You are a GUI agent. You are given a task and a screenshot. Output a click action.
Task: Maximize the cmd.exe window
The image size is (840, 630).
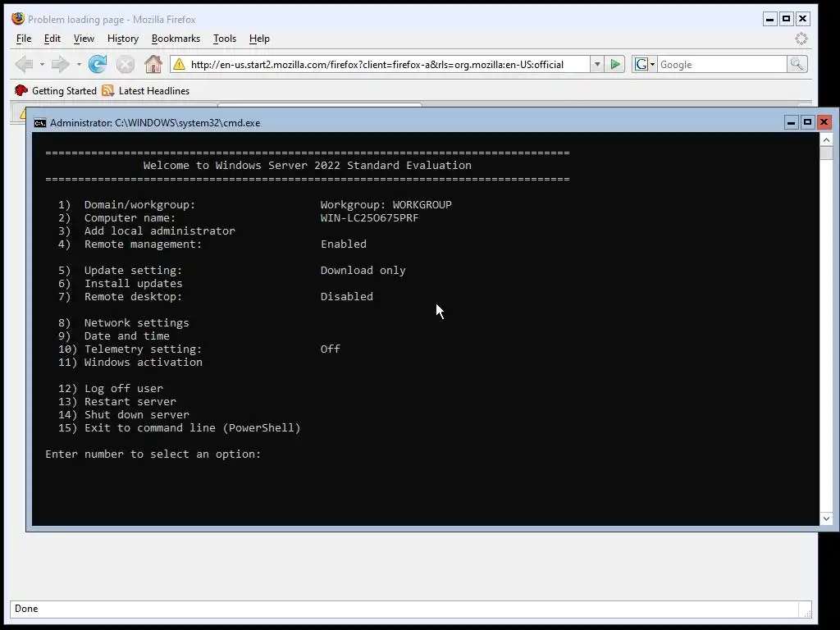pos(807,123)
